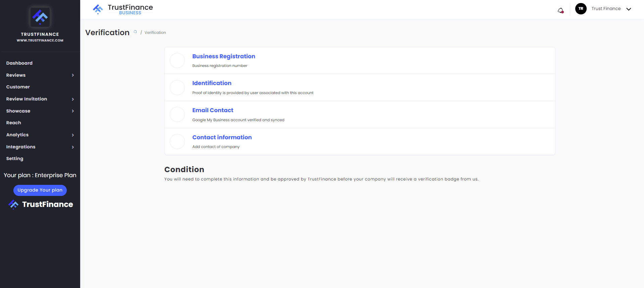
Task: Expand the Review Invitation submenu
Action: 73,99
